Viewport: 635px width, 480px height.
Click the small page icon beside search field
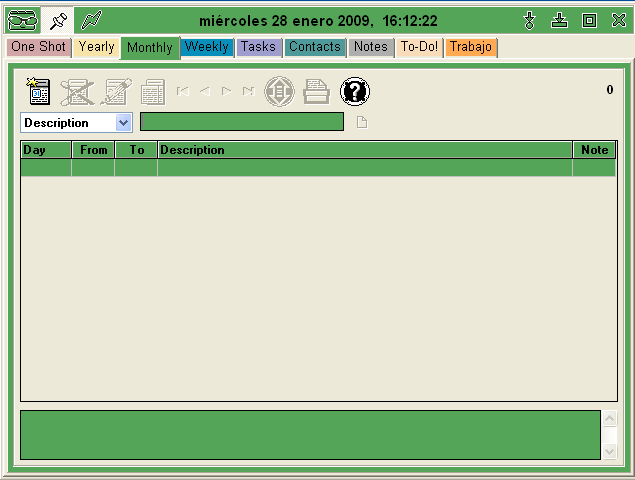pyautogui.click(x=362, y=122)
